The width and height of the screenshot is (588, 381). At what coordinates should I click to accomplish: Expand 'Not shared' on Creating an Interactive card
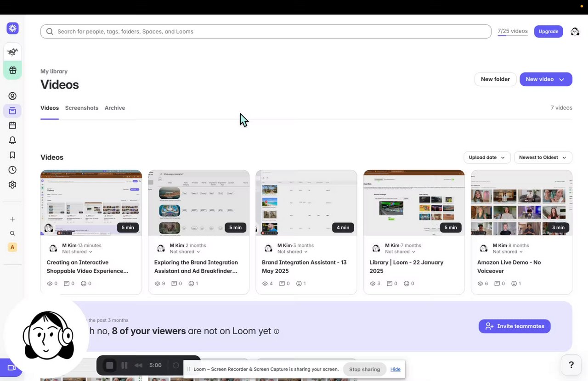(77, 252)
